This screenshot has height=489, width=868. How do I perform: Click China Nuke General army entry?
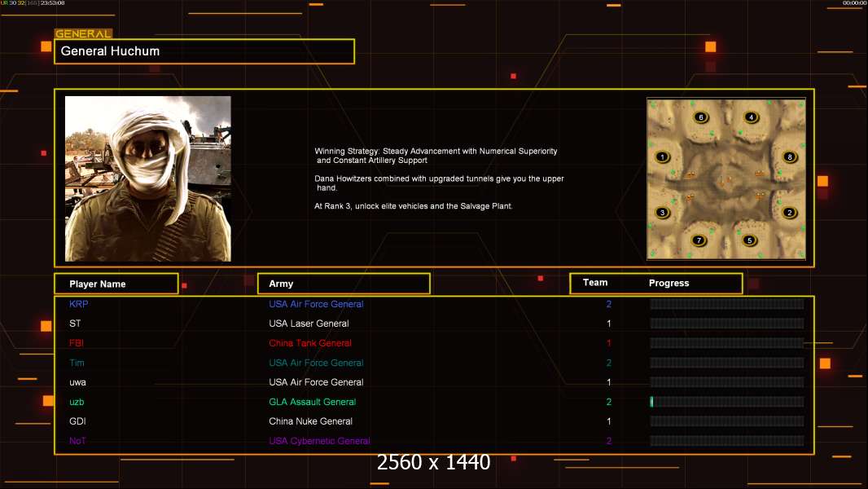tap(310, 421)
